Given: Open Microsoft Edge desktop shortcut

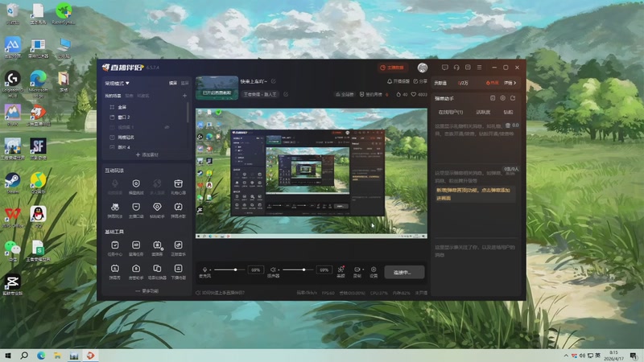Looking at the screenshot, I should pos(38,81).
